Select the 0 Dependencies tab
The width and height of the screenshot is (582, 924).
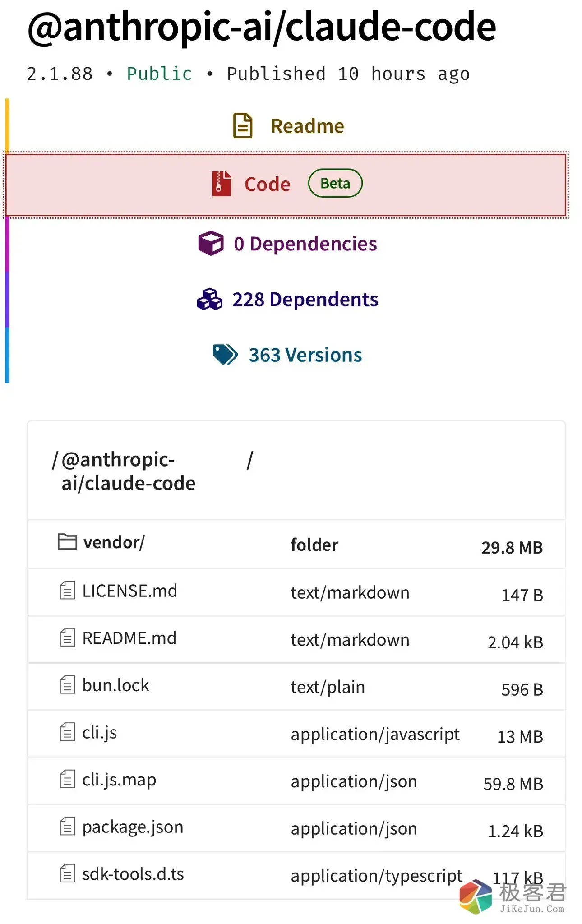[305, 244]
